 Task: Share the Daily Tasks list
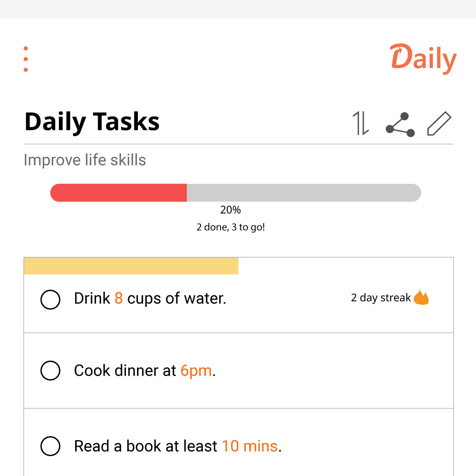(x=400, y=125)
